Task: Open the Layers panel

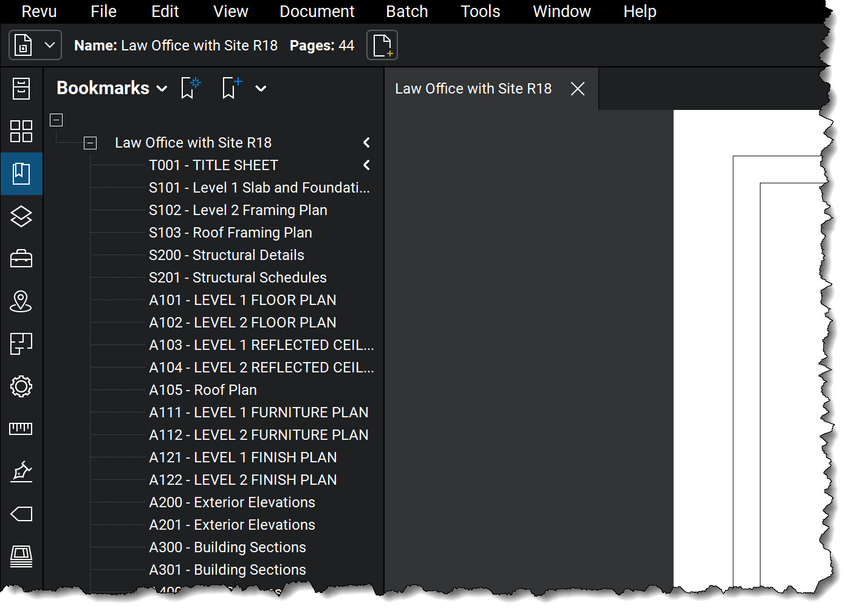Action: [21, 216]
